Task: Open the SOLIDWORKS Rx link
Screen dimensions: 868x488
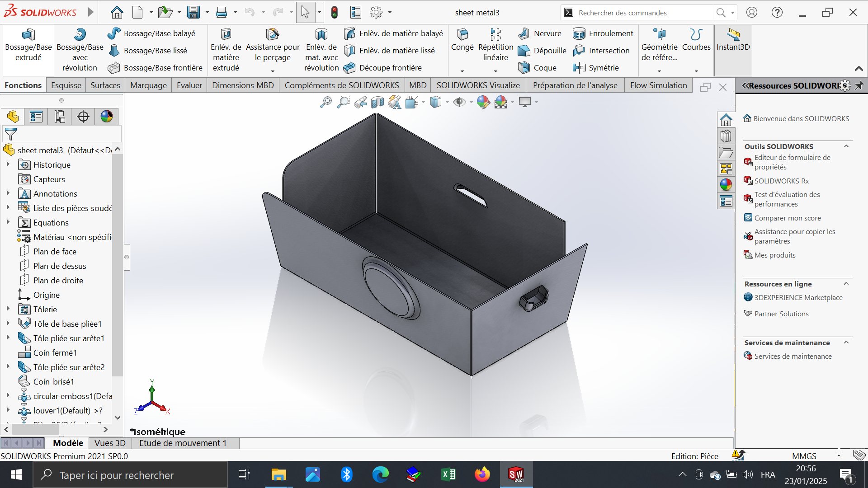Action: click(x=781, y=181)
